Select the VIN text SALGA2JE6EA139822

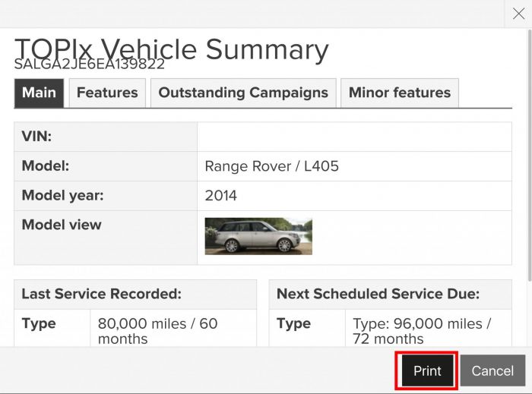pyautogui.click(x=90, y=64)
